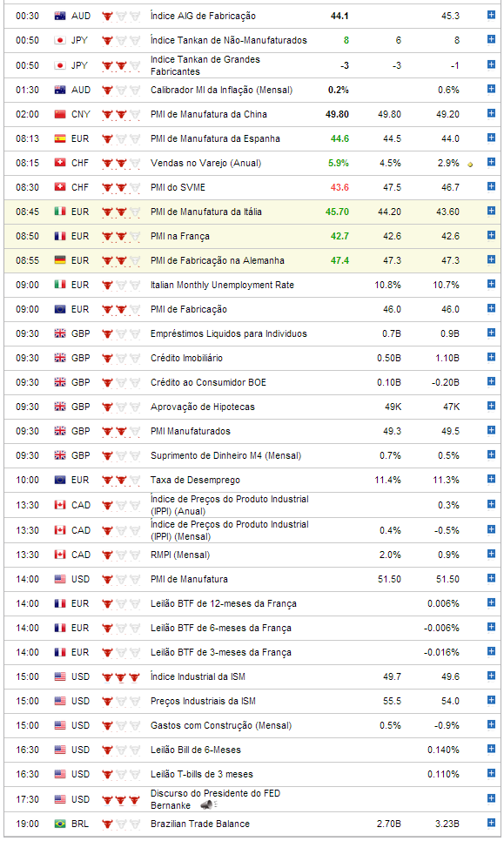
Task: Open Leilão T-bills de 3 meses event
Action: (x=202, y=775)
